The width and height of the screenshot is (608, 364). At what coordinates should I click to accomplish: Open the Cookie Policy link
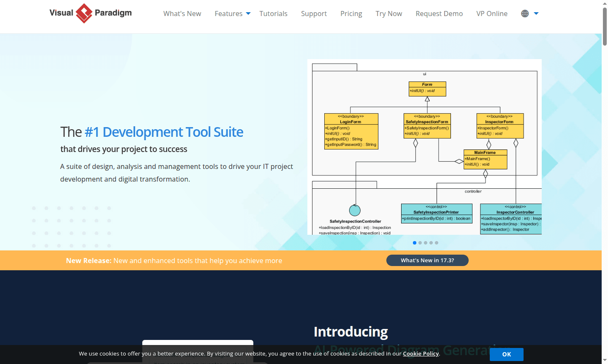point(421,353)
